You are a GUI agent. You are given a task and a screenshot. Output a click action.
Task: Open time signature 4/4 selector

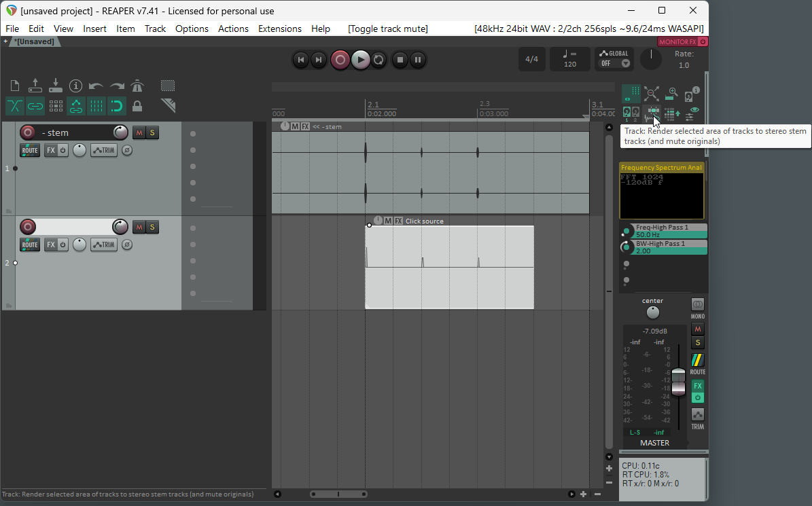click(x=531, y=59)
